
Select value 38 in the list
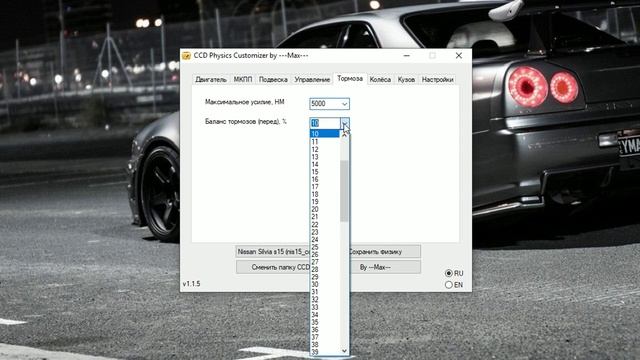325,344
